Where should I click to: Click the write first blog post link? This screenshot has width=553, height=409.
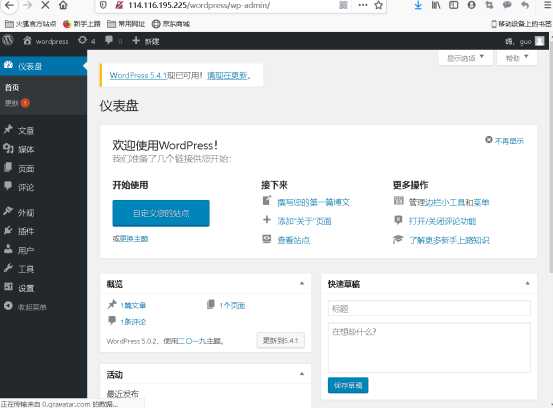coord(314,202)
